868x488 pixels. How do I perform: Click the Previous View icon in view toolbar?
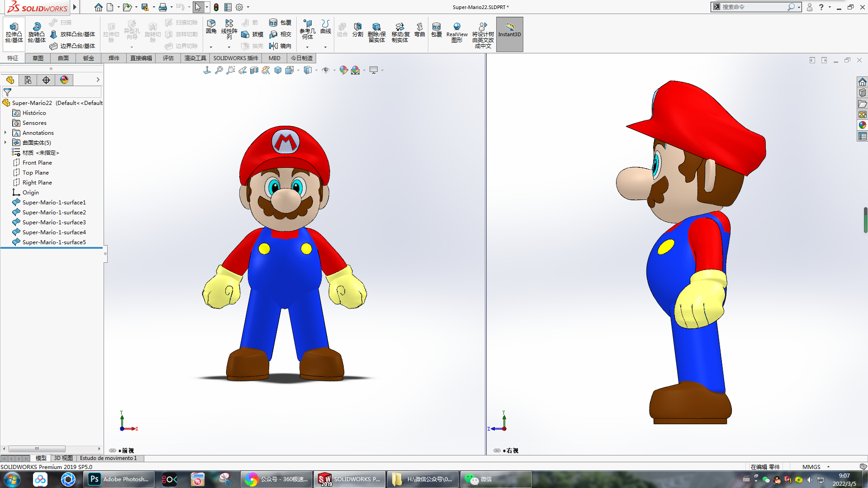coord(242,70)
